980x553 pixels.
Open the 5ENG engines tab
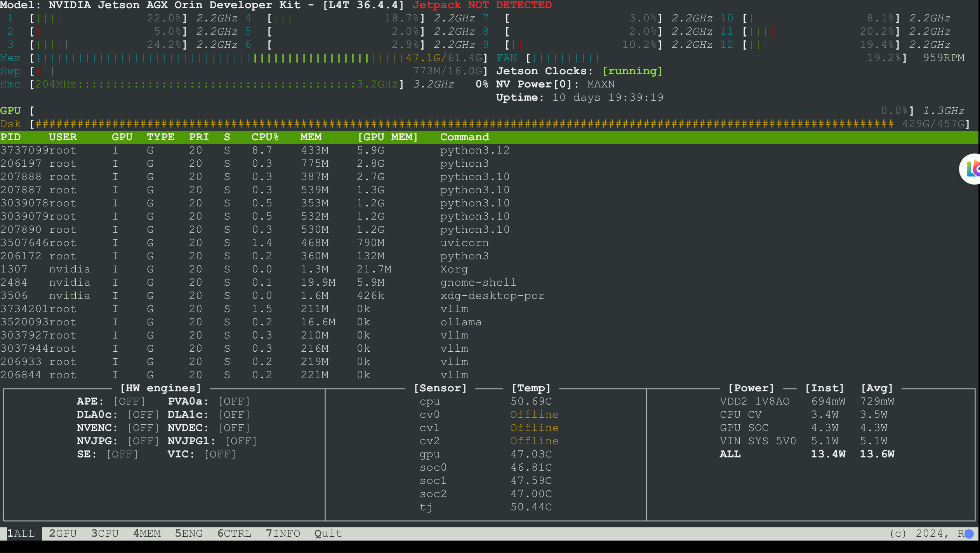point(189,534)
